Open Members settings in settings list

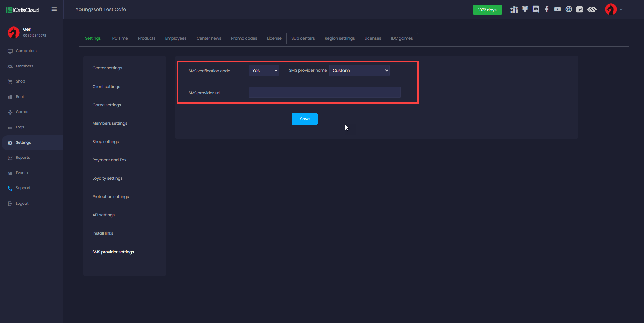point(110,123)
